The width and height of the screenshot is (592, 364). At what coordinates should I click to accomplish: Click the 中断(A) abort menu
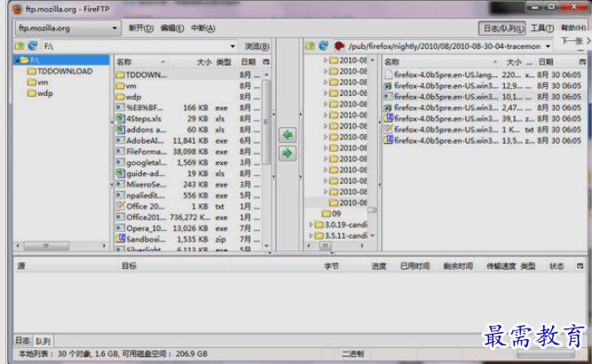pos(203,28)
